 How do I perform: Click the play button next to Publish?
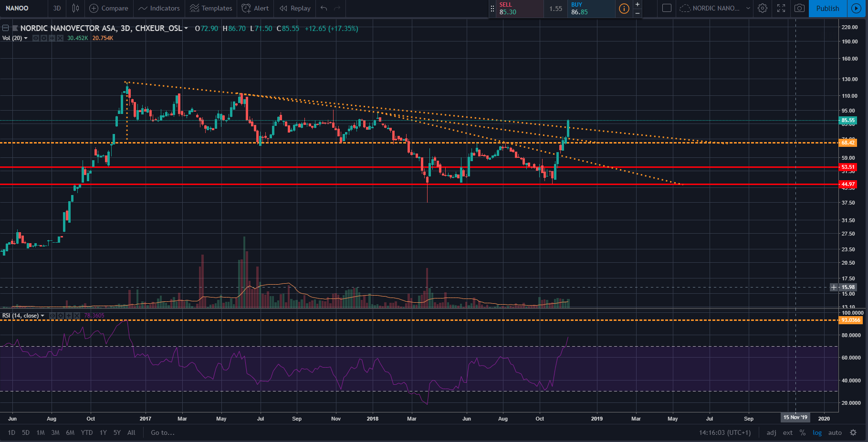click(857, 8)
